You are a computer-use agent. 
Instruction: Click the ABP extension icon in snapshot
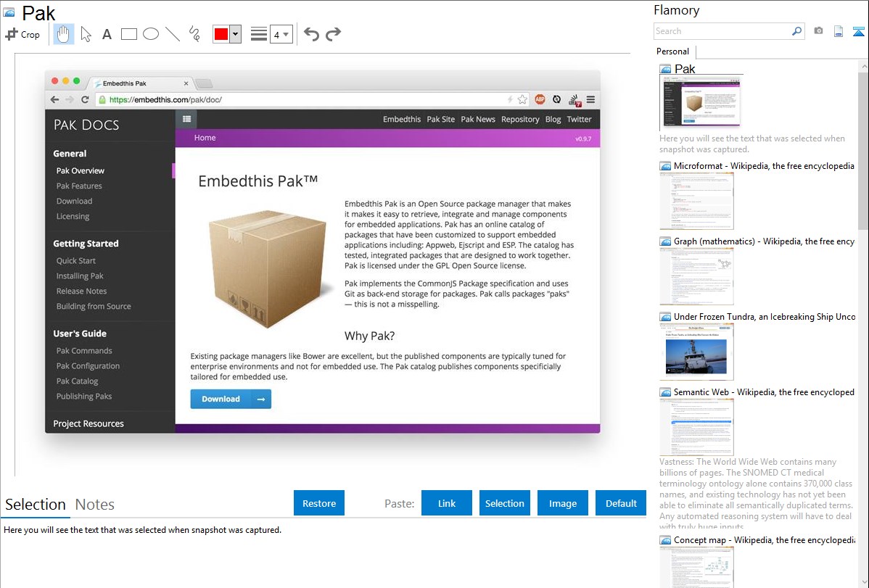(540, 99)
